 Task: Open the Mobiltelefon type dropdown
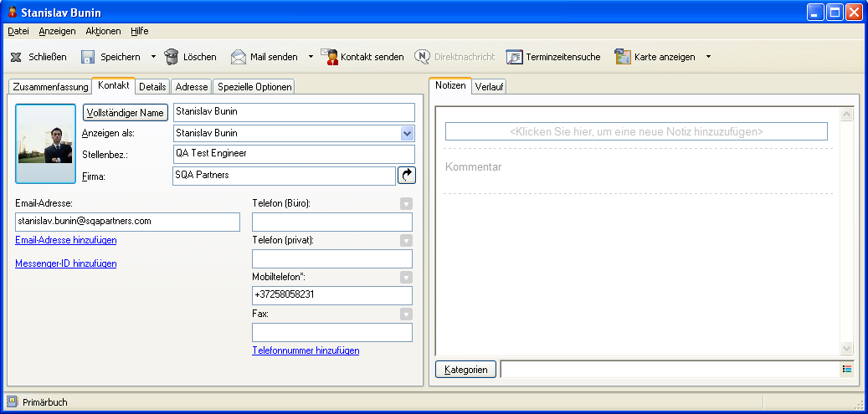pyautogui.click(x=406, y=278)
